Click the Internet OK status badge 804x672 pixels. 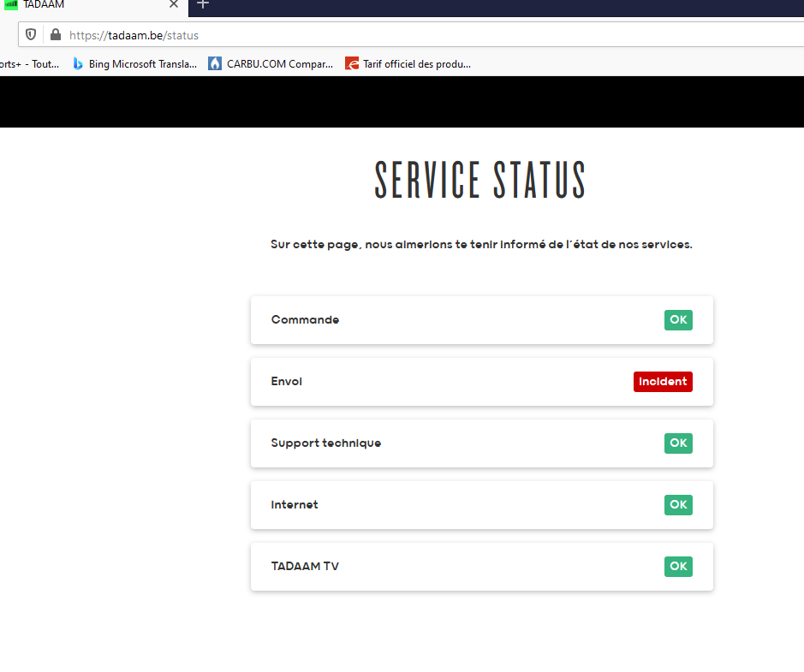pyautogui.click(x=678, y=505)
